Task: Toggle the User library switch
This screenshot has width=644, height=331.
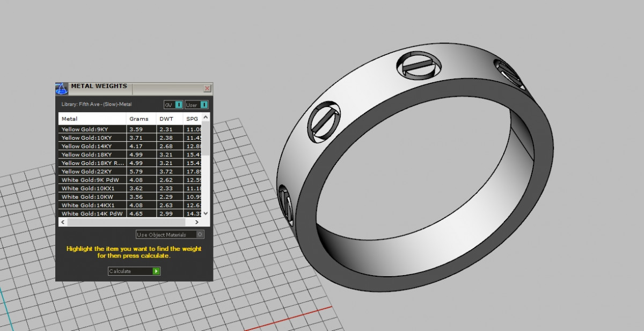Action: tap(204, 105)
